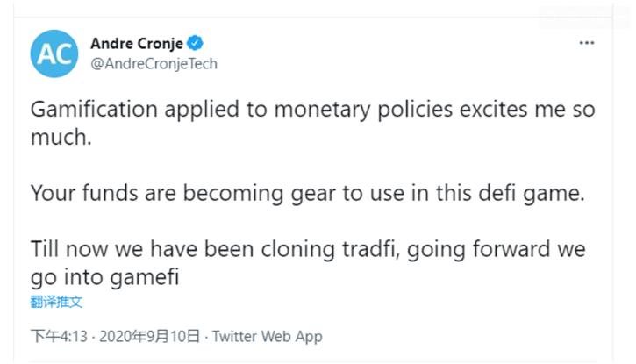Click the sentence starting 'Your funds are becoming'

pos(307,194)
